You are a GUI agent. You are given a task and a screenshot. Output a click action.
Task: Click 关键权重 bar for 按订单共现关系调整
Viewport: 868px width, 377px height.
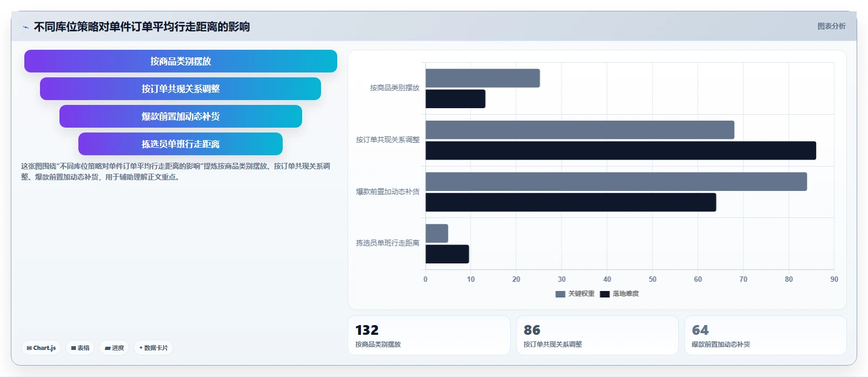coord(580,130)
